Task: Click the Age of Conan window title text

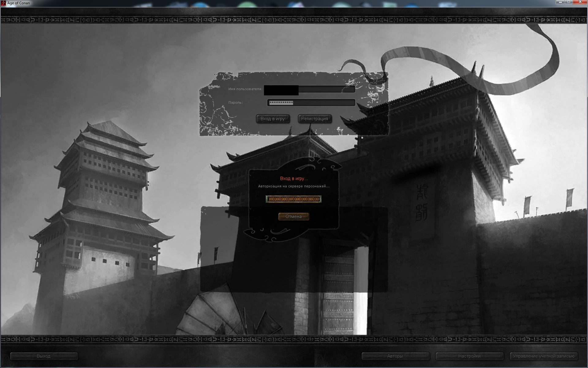Action: [x=19, y=3]
